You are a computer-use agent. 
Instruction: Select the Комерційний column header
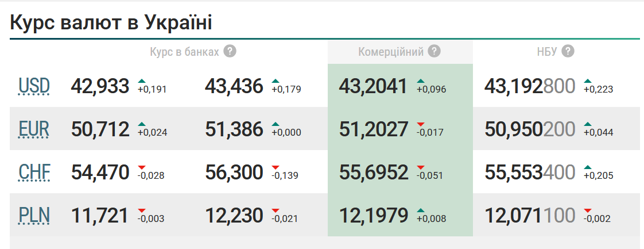[x=391, y=52]
